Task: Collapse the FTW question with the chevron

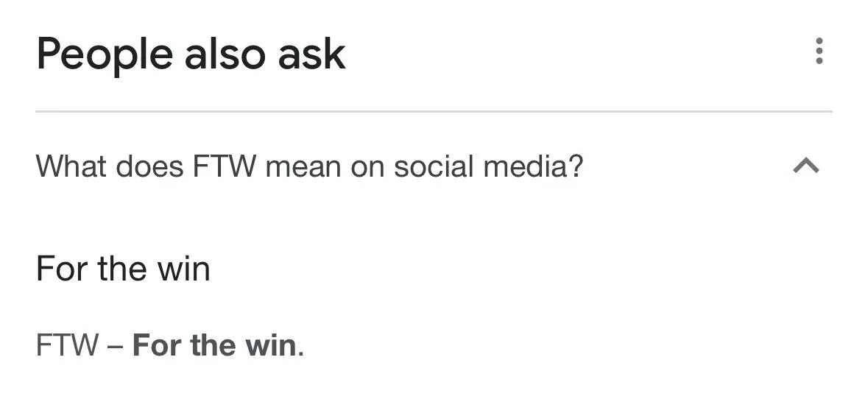Action: point(806,167)
